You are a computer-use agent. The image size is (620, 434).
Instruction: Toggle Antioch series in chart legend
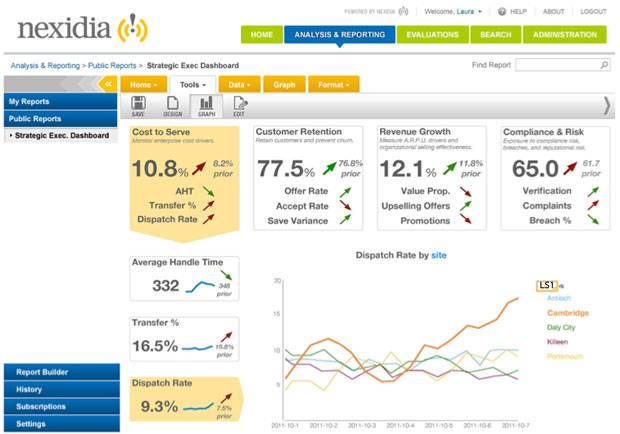pyautogui.click(x=559, y=298)
